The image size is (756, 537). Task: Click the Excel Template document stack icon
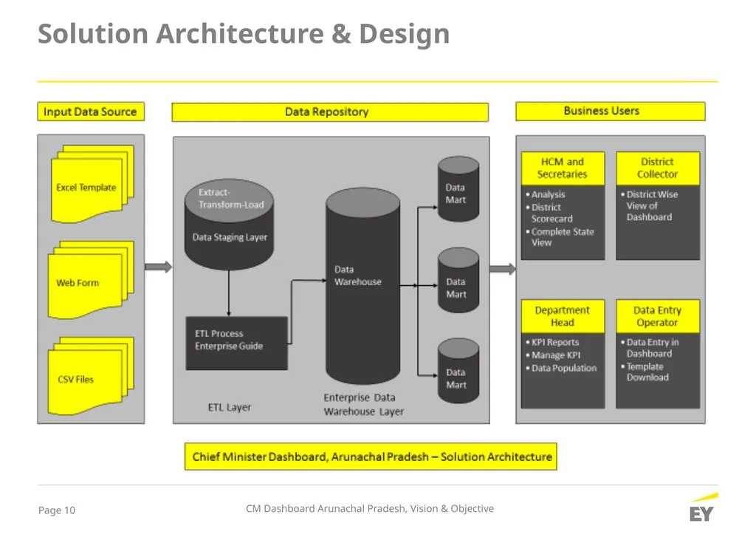pos(92,185)
